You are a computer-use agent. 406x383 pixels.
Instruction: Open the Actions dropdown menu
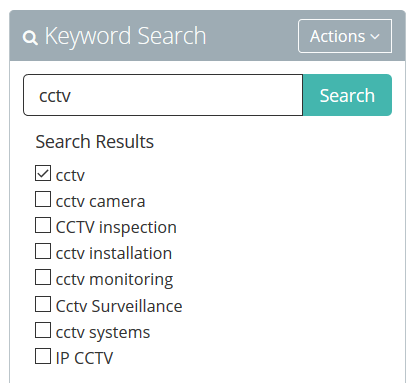[345, 36]
